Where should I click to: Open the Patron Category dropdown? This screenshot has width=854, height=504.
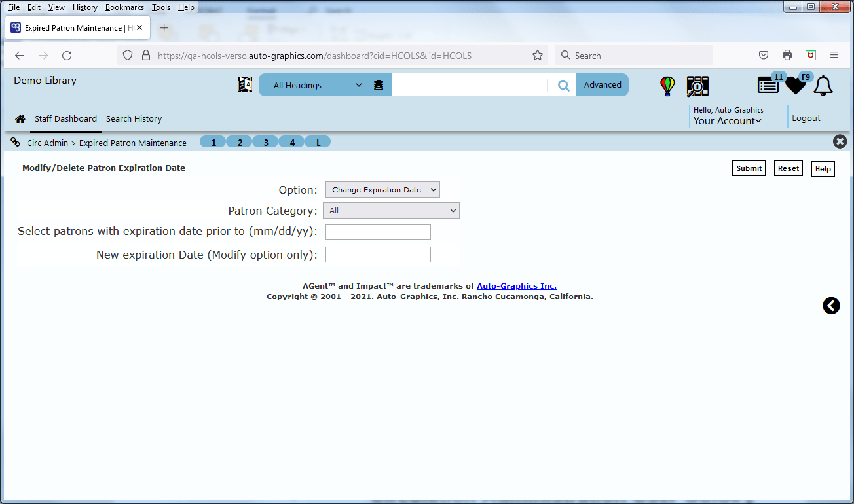point(391,211)
